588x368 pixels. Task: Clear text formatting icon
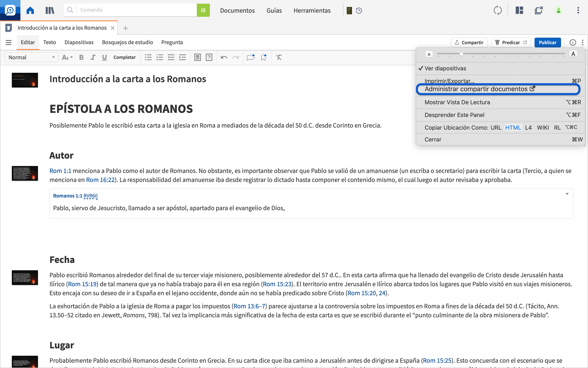click(279, 57)
